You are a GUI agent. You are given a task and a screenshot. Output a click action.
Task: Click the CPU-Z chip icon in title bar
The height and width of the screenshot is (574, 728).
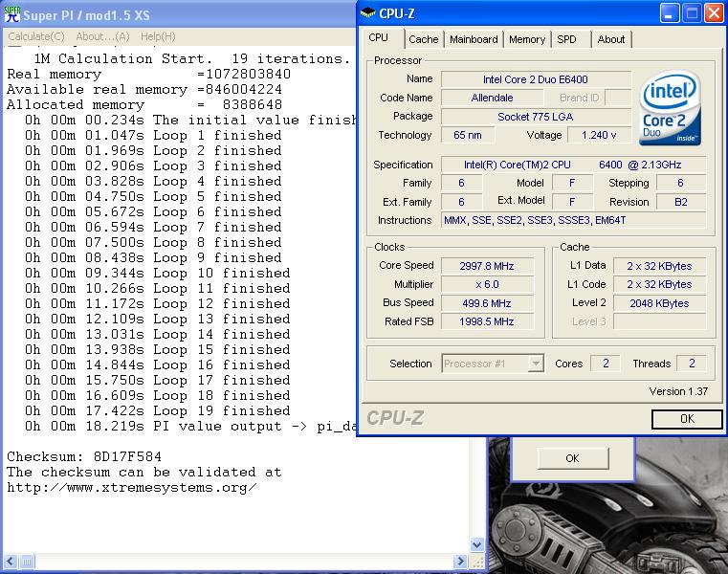point(367,12)
